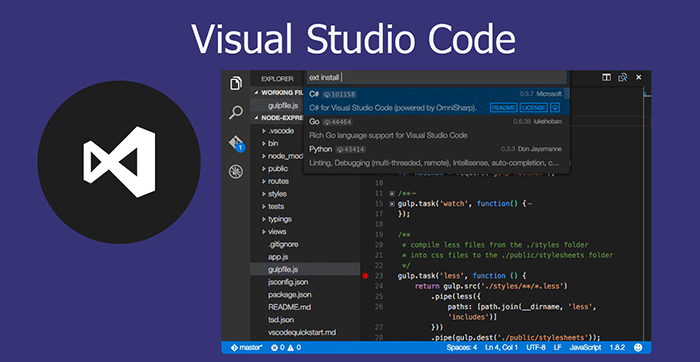Click the UTF-8 encoding selector
This screenshot has width=700, height=362.
point(536,347)
